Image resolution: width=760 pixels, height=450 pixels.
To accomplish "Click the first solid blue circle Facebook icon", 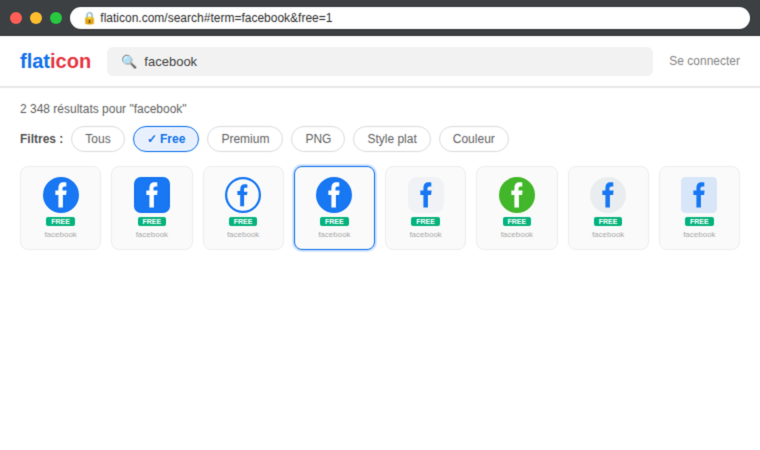I will tap(60, 195).
